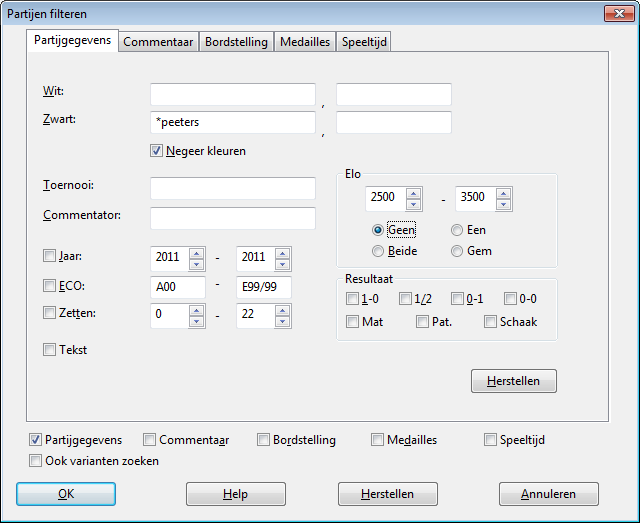Go to the Speeltijd tab
Image resolution: width=640 pixels, height=523 pixels.
coord(364,42)
